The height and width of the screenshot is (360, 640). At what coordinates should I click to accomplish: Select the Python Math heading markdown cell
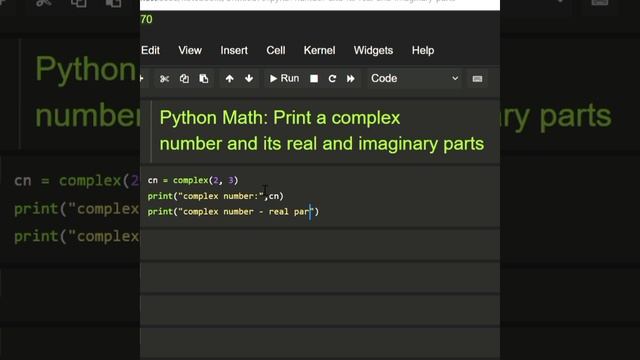coord(321,131)
